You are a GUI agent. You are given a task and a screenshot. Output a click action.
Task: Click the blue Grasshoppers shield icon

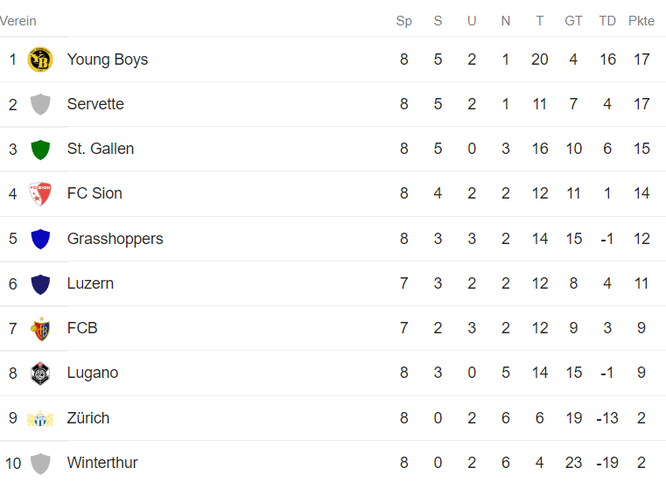pos(40,239)
